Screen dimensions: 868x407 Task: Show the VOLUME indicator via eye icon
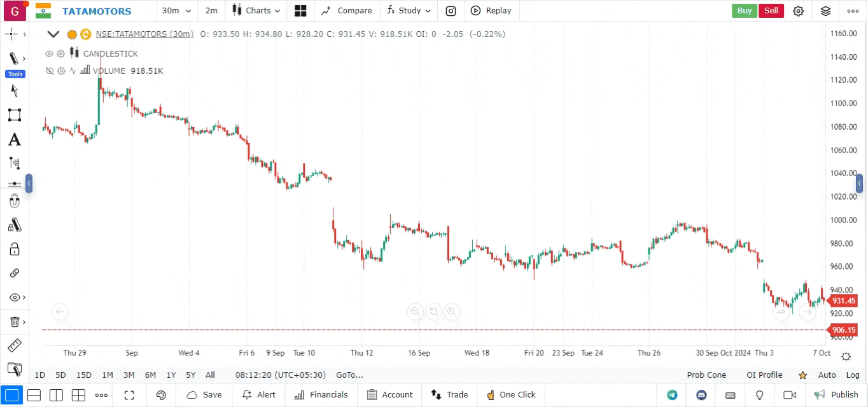[49, 71]
